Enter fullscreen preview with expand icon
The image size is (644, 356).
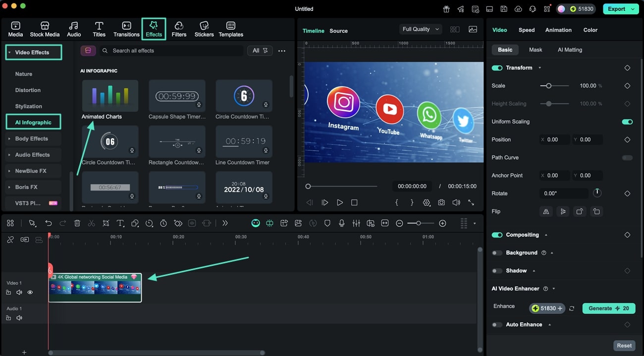coord(471,203)
